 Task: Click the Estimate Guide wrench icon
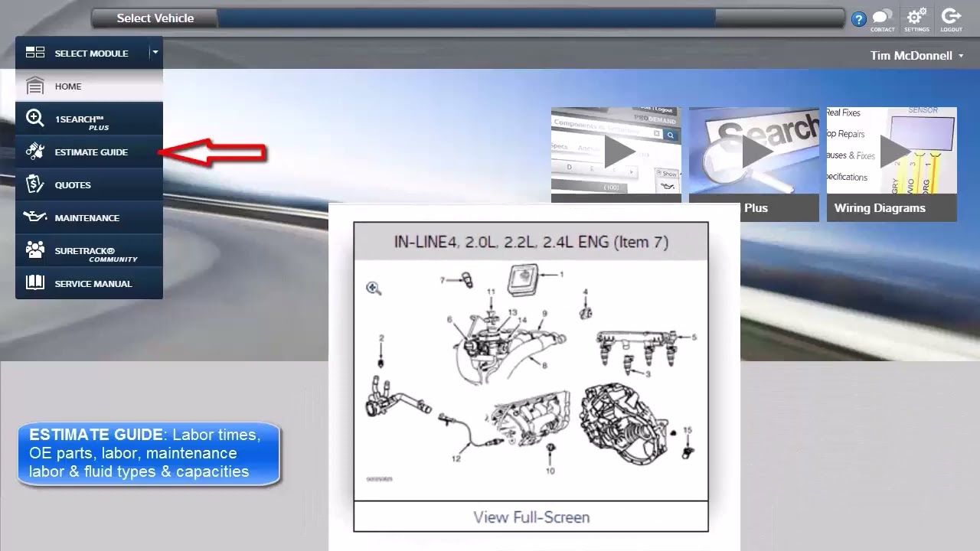click(x=34, y=152)
